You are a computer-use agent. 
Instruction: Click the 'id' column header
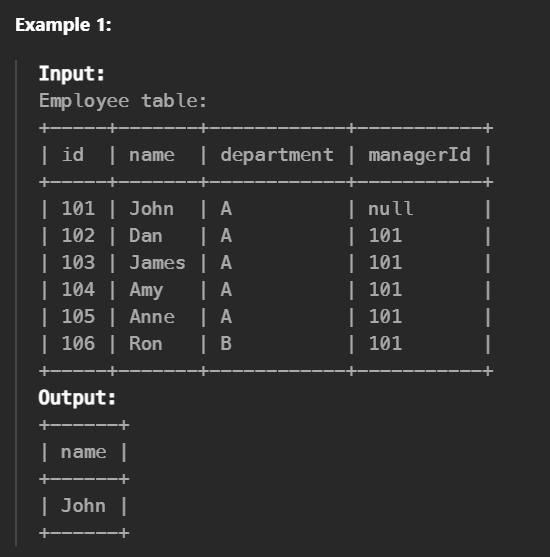73,155
